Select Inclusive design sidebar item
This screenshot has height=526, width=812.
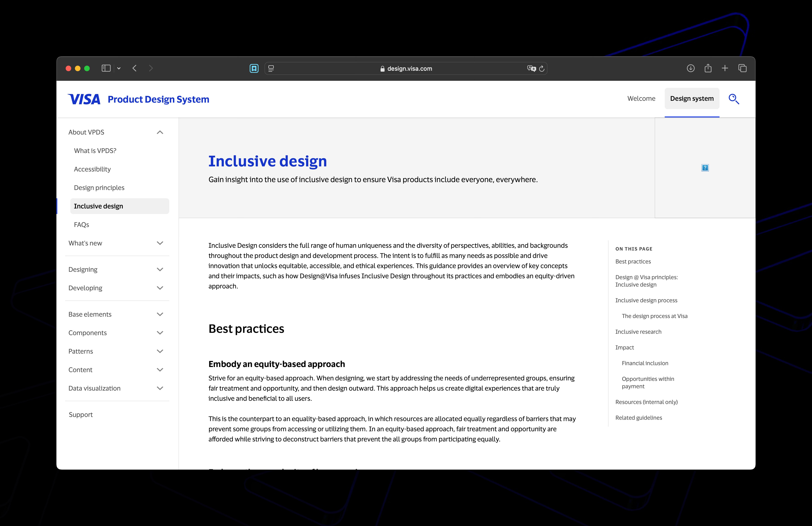coord(119,206)
